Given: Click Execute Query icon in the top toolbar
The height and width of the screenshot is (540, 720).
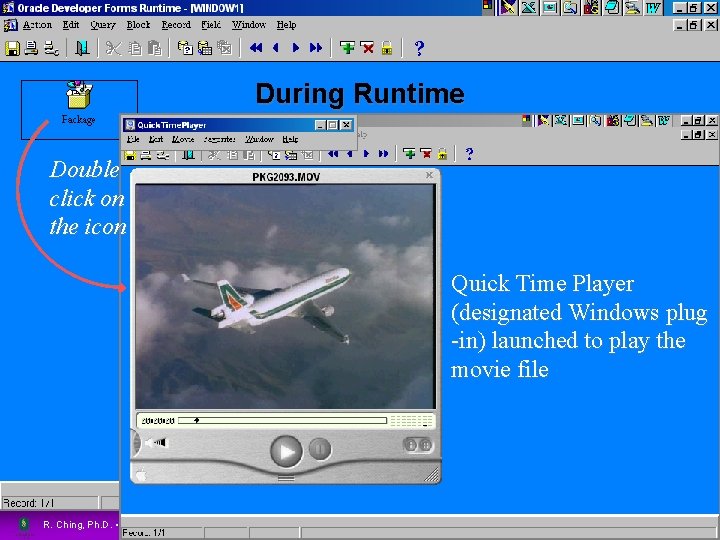Looking at the screenshot, I should tap(205, 48).
